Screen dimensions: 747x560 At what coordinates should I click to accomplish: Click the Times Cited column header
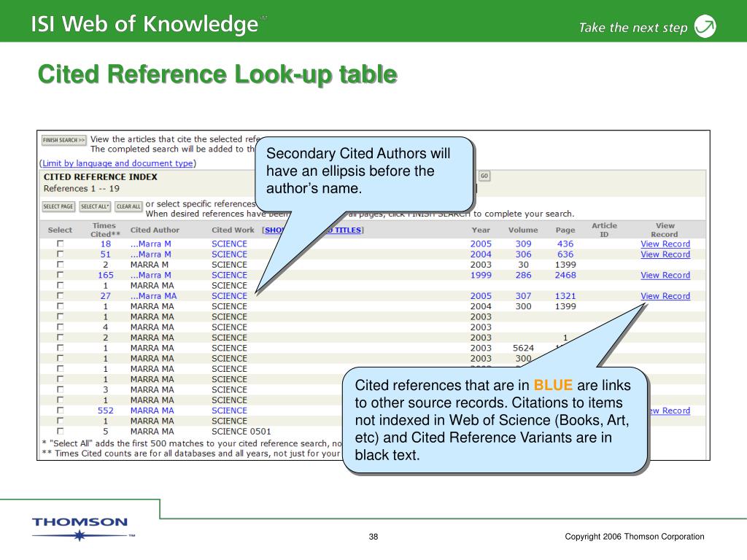(x=105, y=230)
